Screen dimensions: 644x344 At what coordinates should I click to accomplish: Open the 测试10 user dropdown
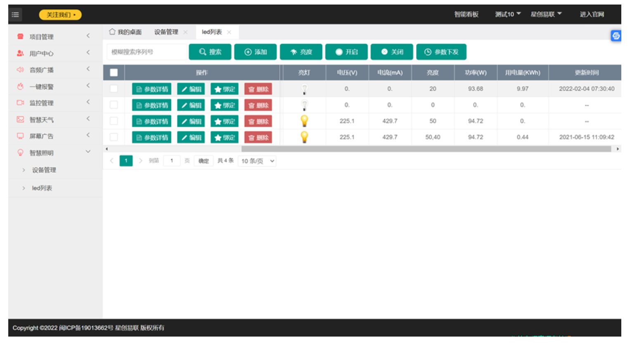tap(508, 14)
